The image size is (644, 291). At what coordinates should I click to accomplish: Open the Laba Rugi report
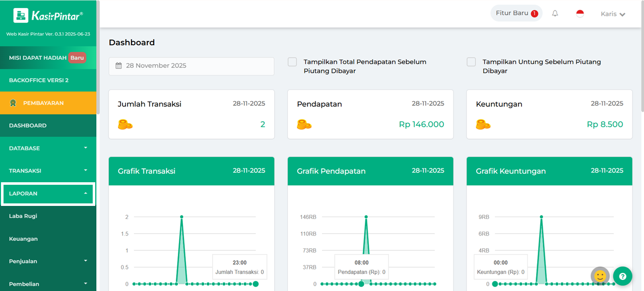coord(23,216)
